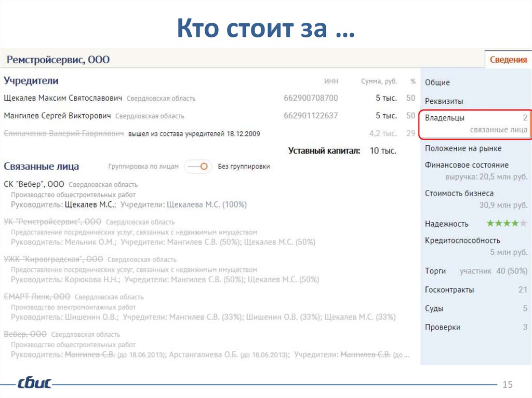Open founder Щекалев Максим Святославович
Screen dimensions: 532x398
click(x=63, y=98)
